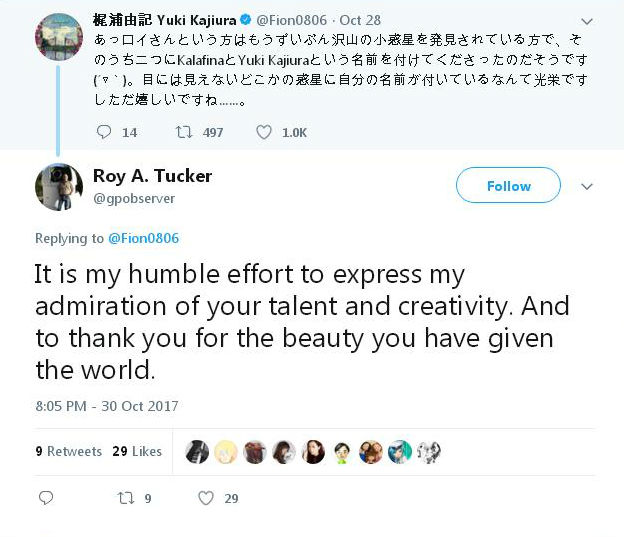
Task: Like Roy A. Tucker's tweet using heart icon
Action: pyautogui.click(x=206, y=498)
